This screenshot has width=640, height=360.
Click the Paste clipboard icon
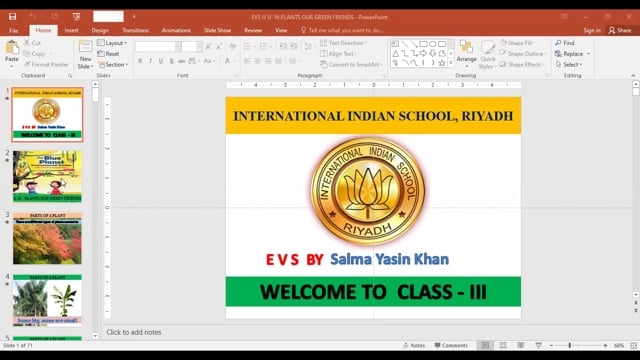point(12,48)
